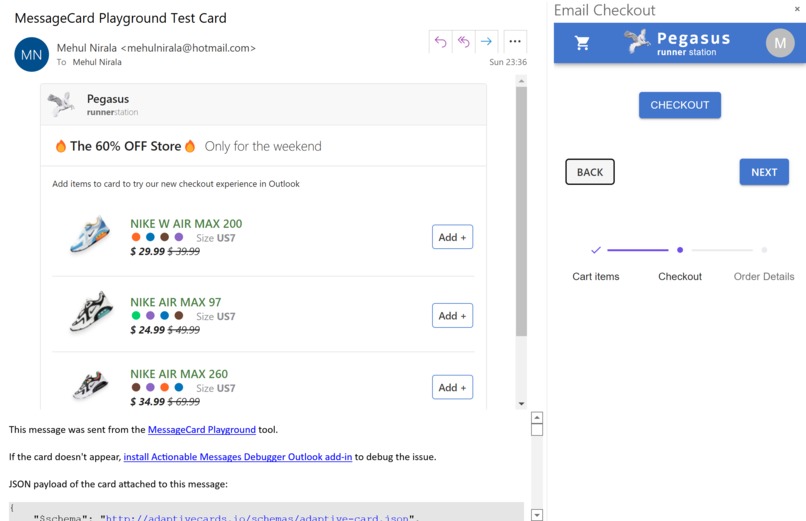Click the CHECKOUT button

coord(680,105)
